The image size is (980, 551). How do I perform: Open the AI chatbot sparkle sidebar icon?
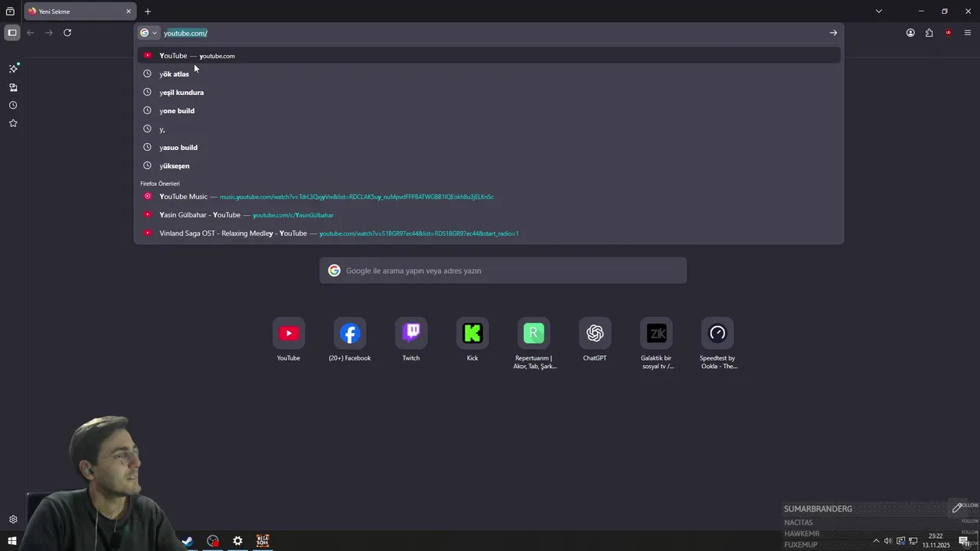click(13, 68)
